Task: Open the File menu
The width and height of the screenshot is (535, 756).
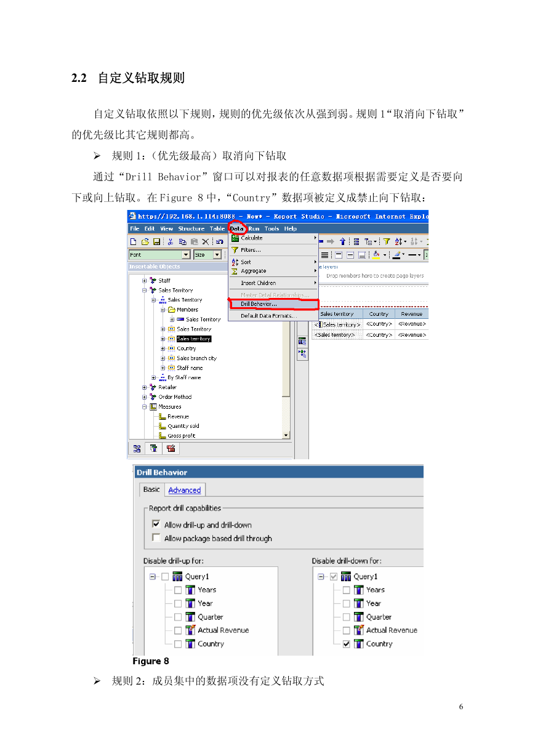Action: pyautogui.click(x=134, y=228)
